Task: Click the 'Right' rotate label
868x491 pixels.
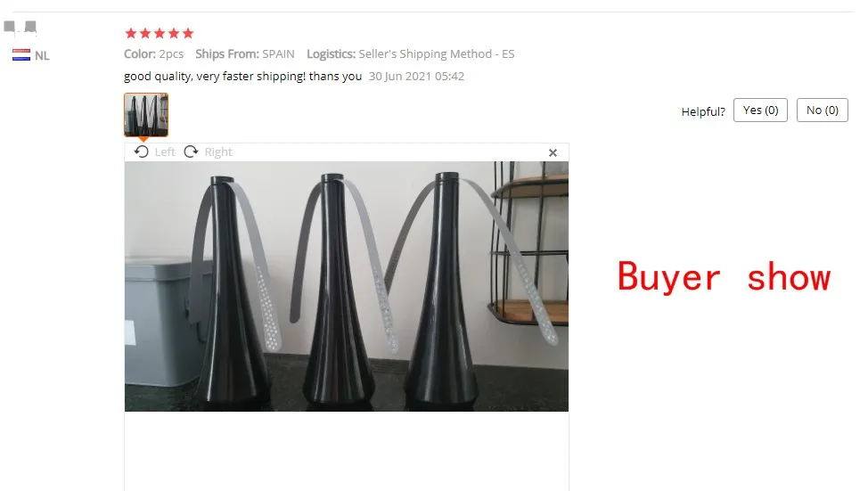Action: pyautogui.click(x=218, y=151)
